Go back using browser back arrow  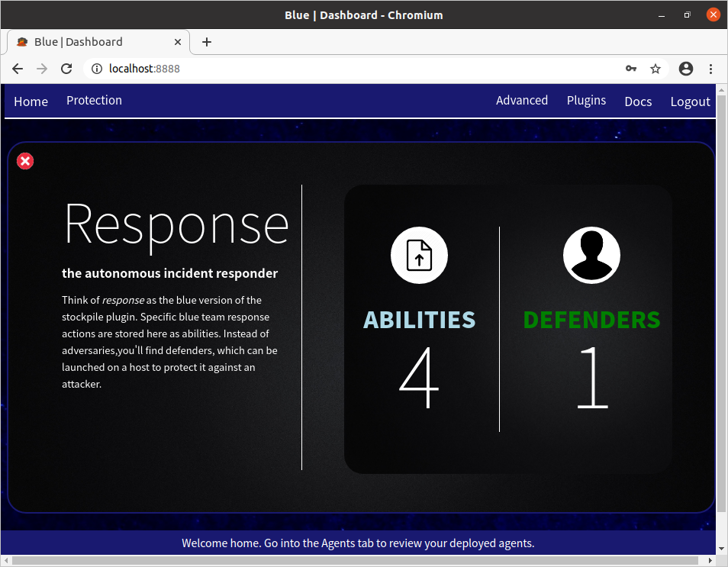(18, 69)
